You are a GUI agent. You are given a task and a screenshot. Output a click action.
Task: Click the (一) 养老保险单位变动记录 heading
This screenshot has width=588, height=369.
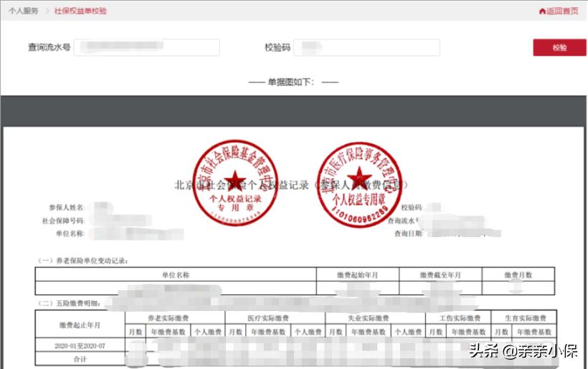coord(83,261)
